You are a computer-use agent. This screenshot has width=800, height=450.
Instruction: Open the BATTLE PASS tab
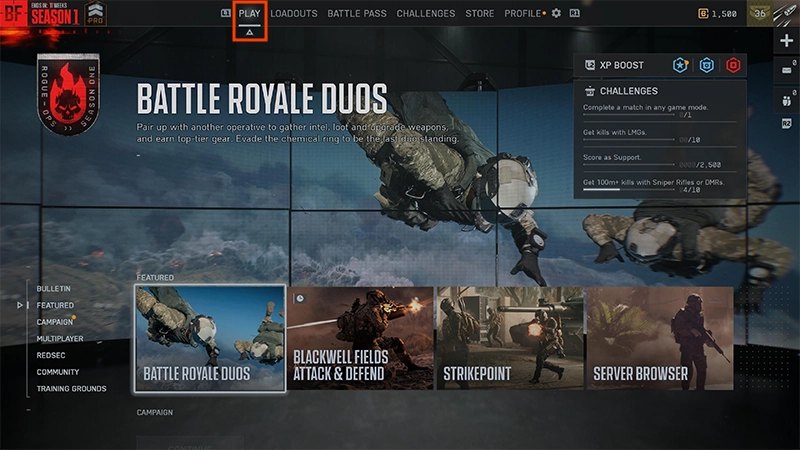tap(357, 14)
